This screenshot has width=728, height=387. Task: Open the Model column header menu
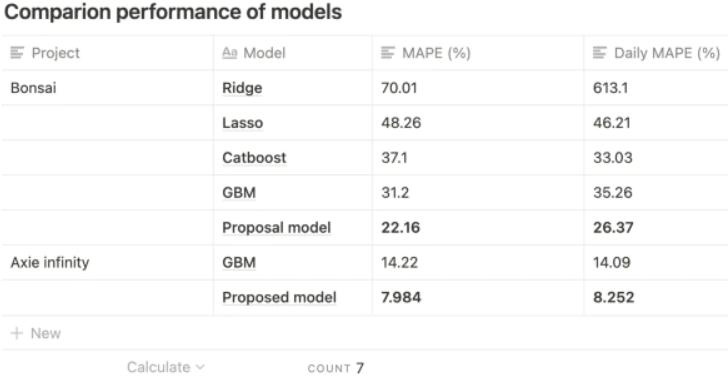tap(292, 53)
